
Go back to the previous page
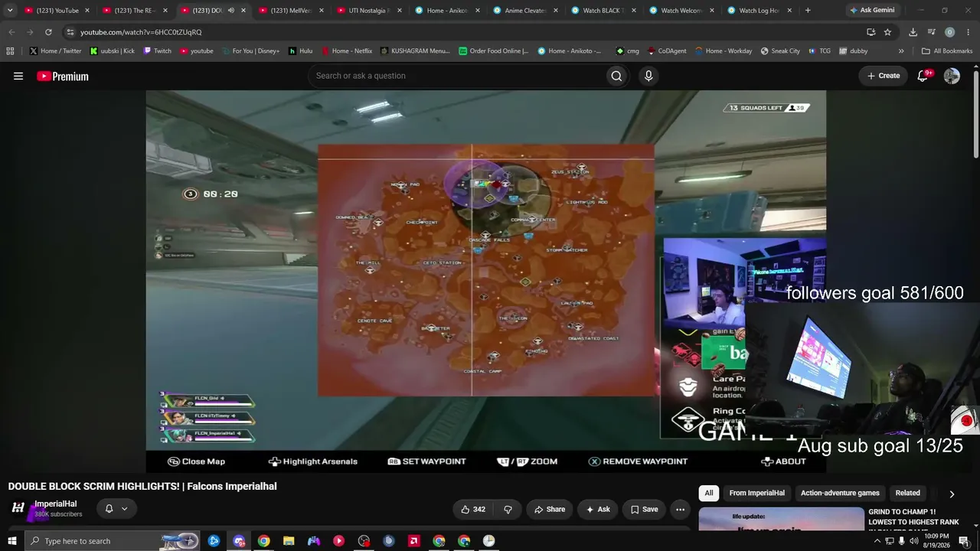click(x=11, y=32)
